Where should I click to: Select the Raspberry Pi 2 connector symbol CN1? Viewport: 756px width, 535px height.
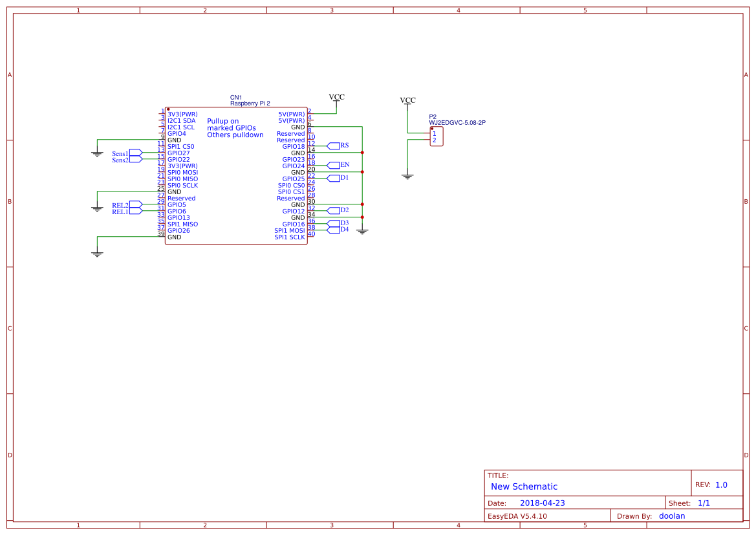point(236,175)
